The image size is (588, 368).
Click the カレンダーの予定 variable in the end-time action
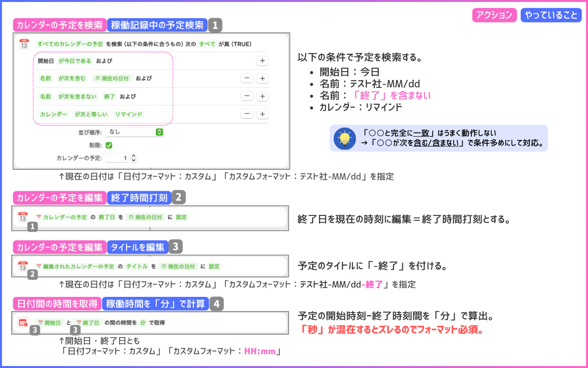point(61,217)
